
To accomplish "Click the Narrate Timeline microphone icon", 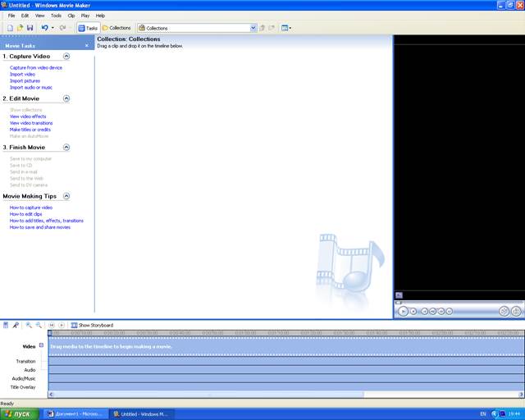I will 16,325.
